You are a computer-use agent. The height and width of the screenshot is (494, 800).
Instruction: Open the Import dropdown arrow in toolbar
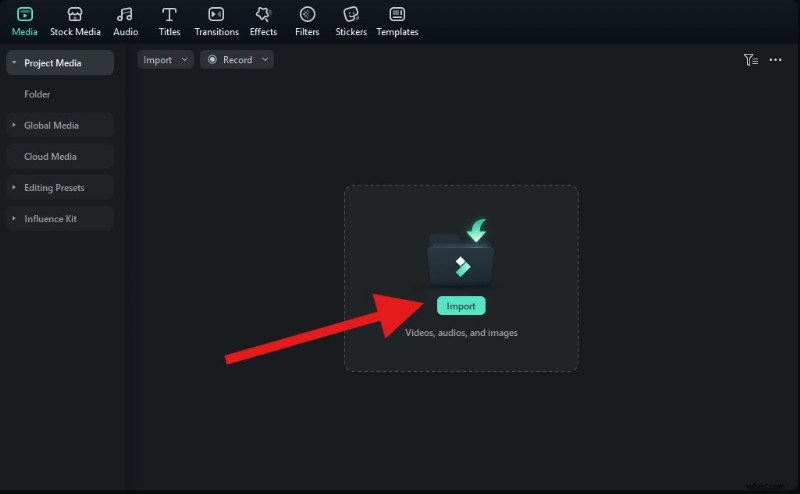[185, 60]
